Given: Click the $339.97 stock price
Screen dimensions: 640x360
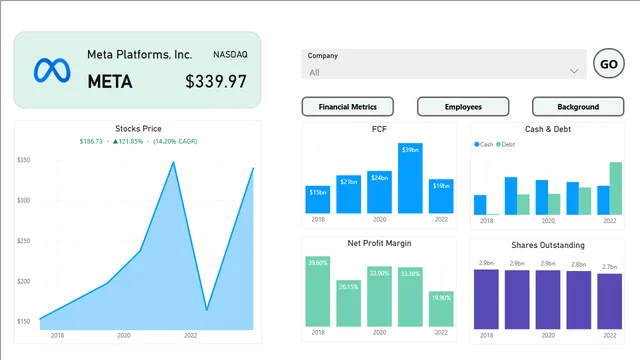Looking at the screenshot, I should click(216, 81).
